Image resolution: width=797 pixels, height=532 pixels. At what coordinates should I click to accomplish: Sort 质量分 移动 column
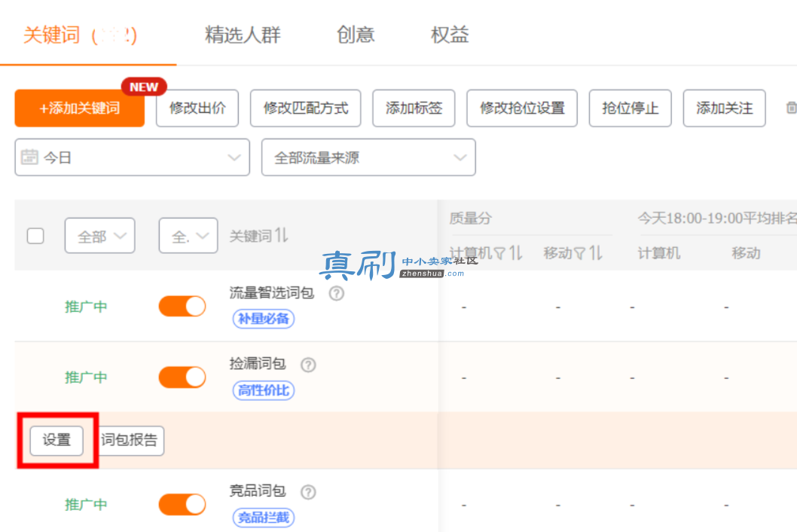pos(595,252)
